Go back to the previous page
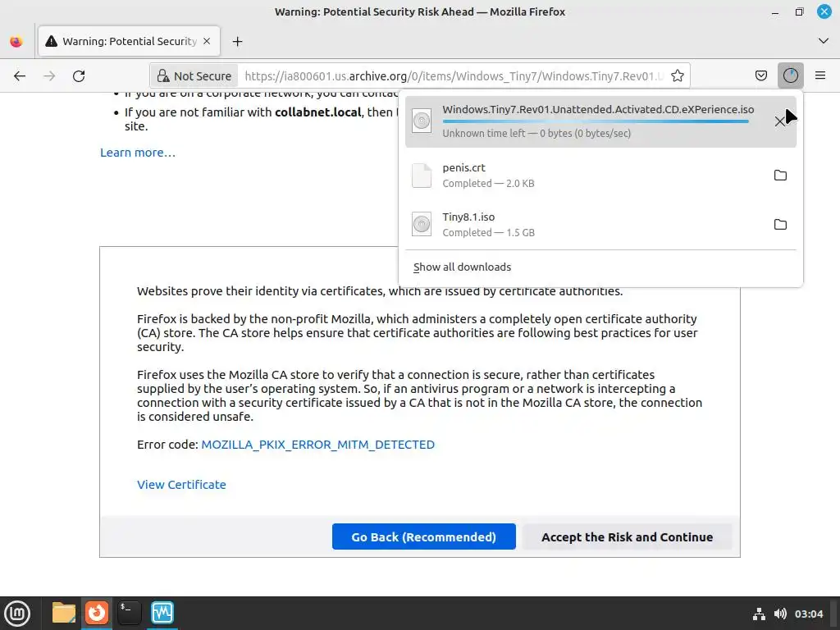This screenshot has width=840, height=630. [20, 76]
